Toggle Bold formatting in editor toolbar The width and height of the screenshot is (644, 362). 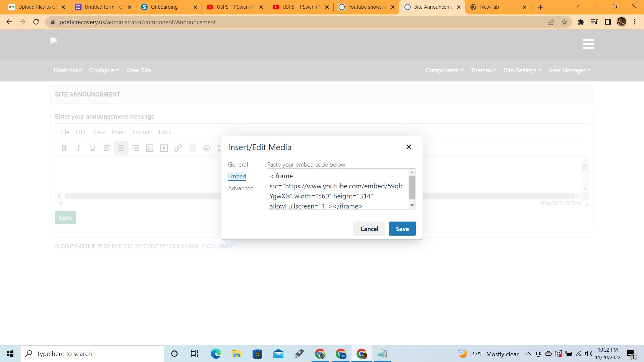click(64, 148)
